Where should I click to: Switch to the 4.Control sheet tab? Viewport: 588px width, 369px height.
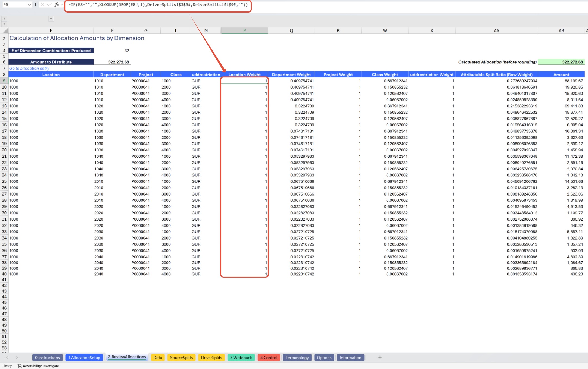(269, 357)
